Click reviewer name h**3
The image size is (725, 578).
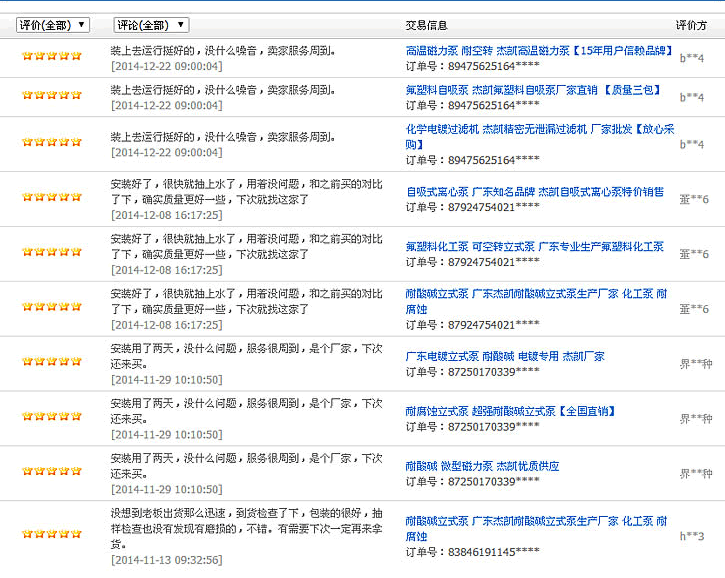(x=692, y=536)
